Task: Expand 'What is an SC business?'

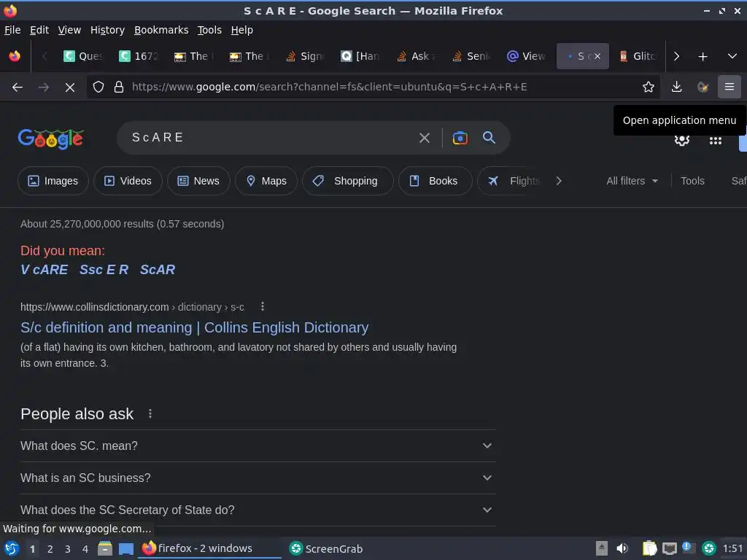Action: (x=258, y=478)
